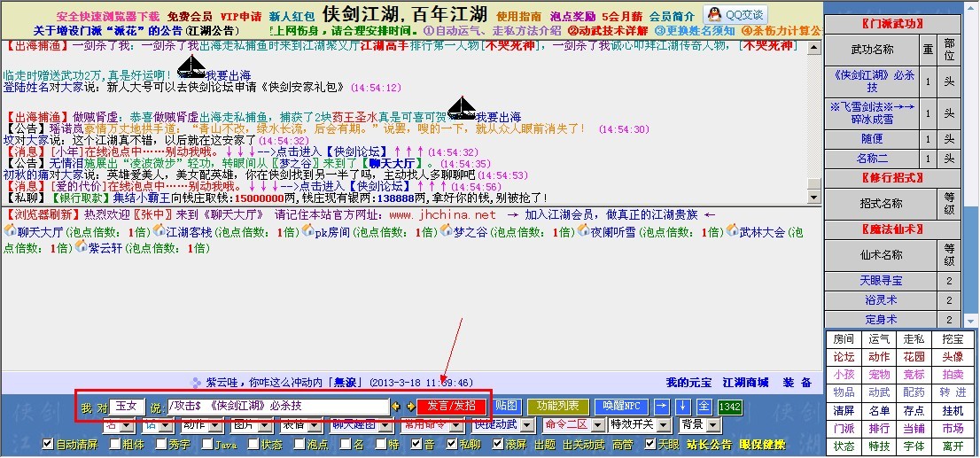Open the 功能列表 button
The height and width of the screenshot is (458, 980).
pos(557,406)
